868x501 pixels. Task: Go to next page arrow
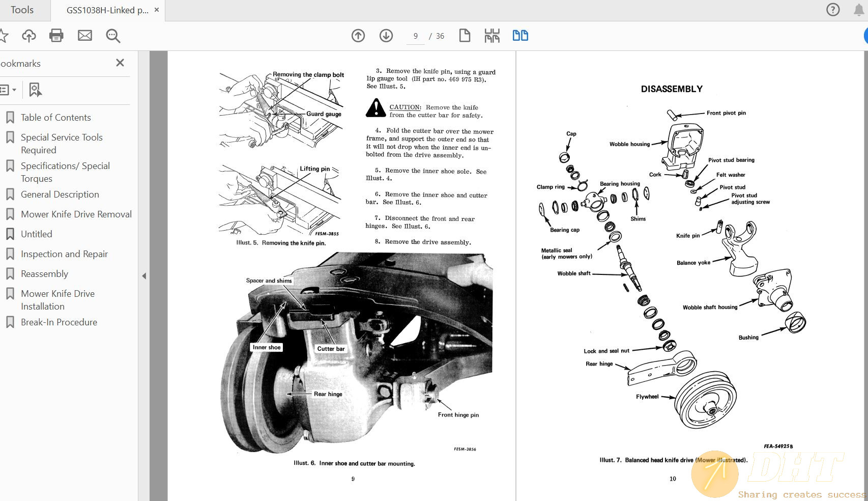(386, 36)
